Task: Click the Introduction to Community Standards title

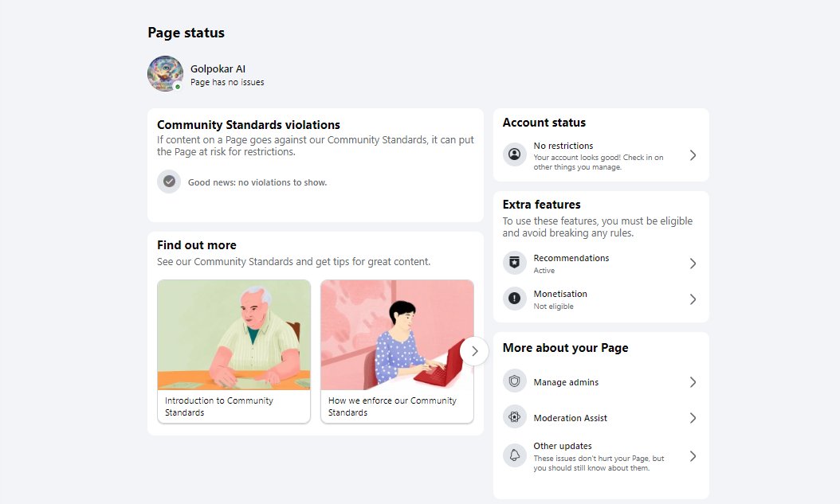Action: point(218,407)
